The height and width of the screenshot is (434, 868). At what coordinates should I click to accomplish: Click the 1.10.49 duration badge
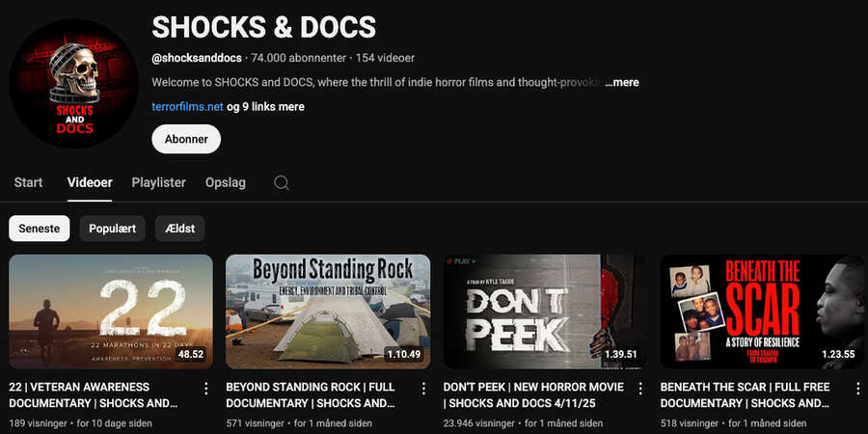(x=404, y=354)
